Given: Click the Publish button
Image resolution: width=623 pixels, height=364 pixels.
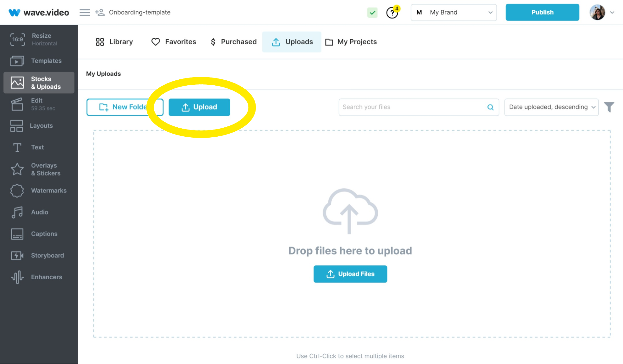Looking at the screenshot, I should click(542, 12).
